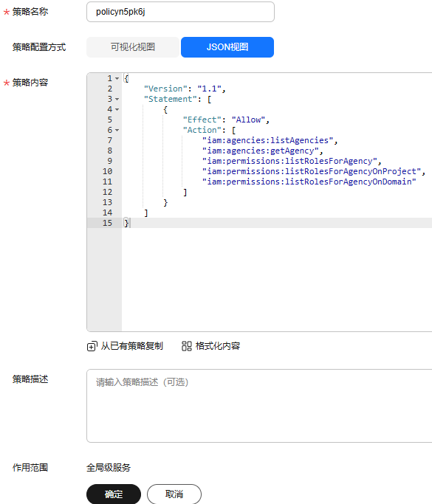The image size is (432, 504).
Task: Click the 确定 button
Action: (x=114, y=494)
